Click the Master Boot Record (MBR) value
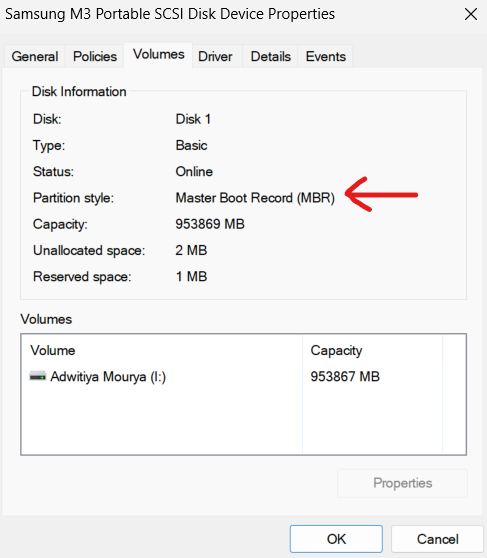The height and width of the screenshot is (558, 487). click(255, 198)
